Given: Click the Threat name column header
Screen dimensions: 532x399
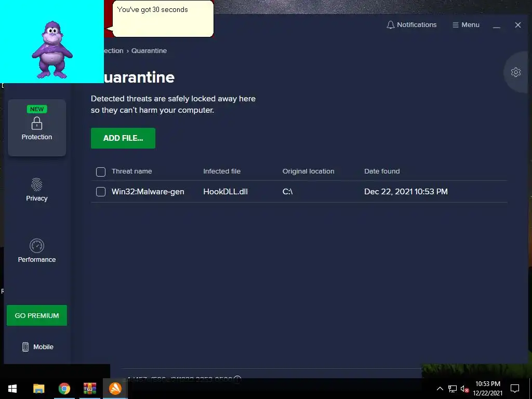Looking at the screenshot, I should [132, 171].
